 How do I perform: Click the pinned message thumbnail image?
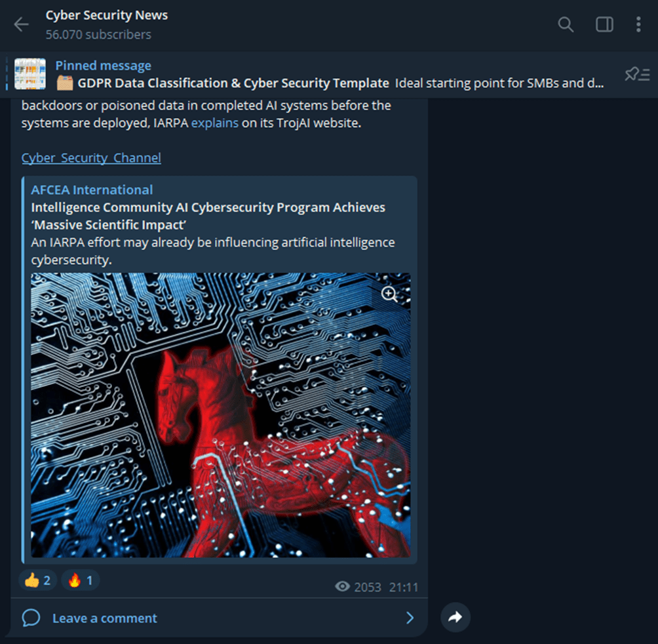tap(29, 74)
